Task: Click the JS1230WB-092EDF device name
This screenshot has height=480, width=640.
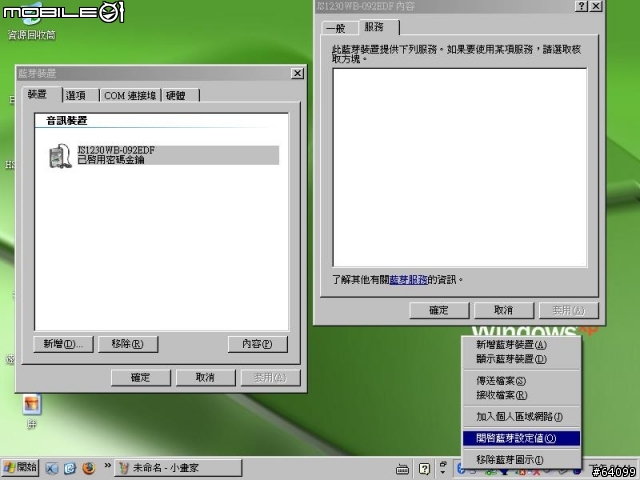Action: tap(116, 150)
